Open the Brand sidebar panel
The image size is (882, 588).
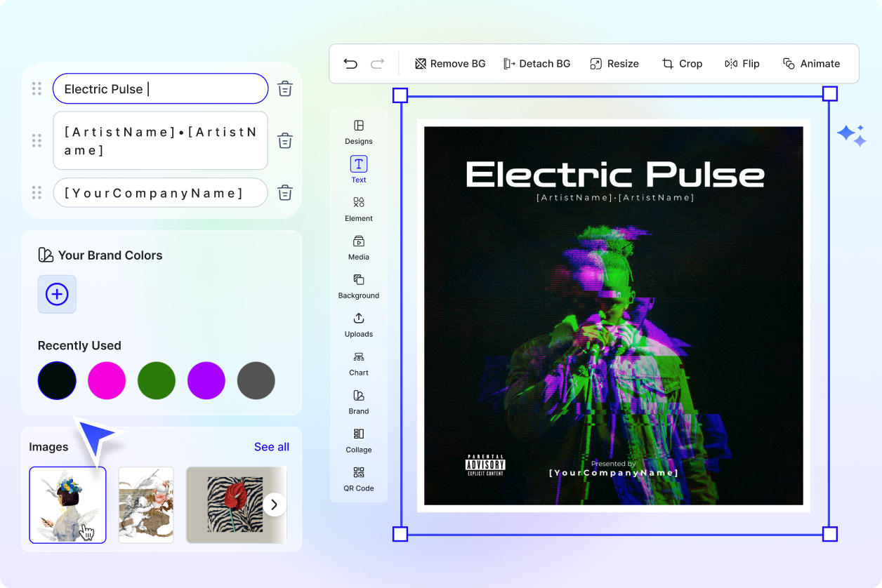point(359,402)
